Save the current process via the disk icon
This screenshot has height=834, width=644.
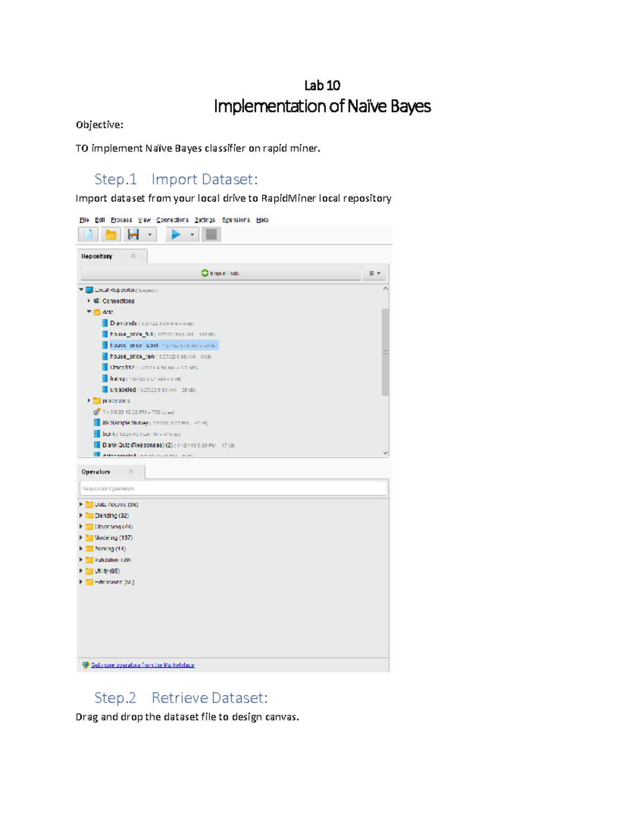point(134,234)
